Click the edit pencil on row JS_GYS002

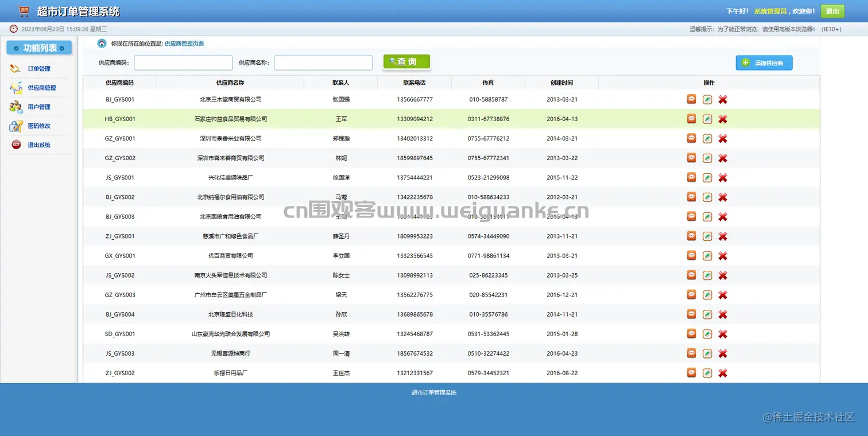tap(707, 275)
